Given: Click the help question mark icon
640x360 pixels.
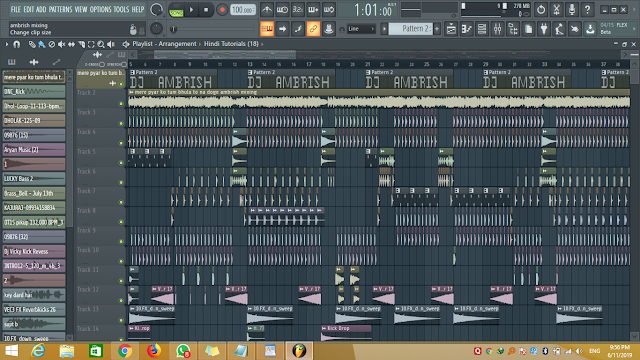Looking at the screenshot, I should (587, 9).
